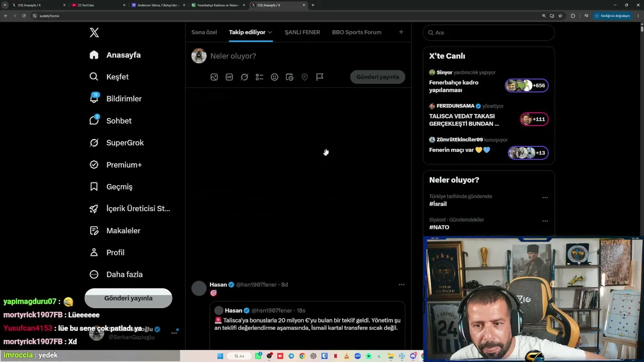This screenshot has height=362, width=644.
Task: Click the sidebar Gönderi yayınla button
Action: (x=128, y=298)
